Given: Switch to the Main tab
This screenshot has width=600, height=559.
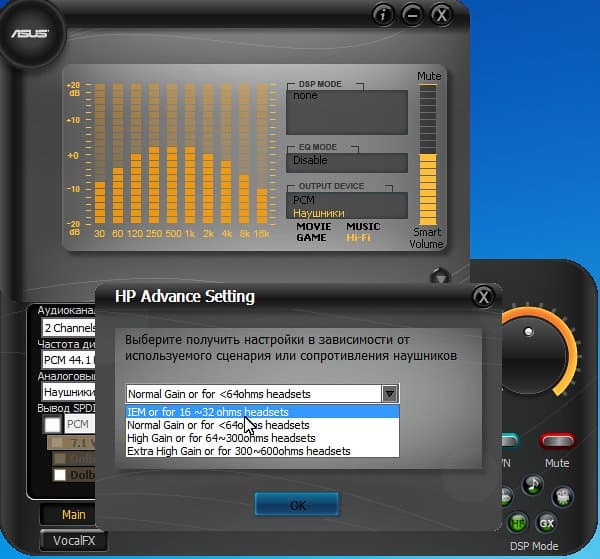Looking at the screenshot, I should [67, 515].
